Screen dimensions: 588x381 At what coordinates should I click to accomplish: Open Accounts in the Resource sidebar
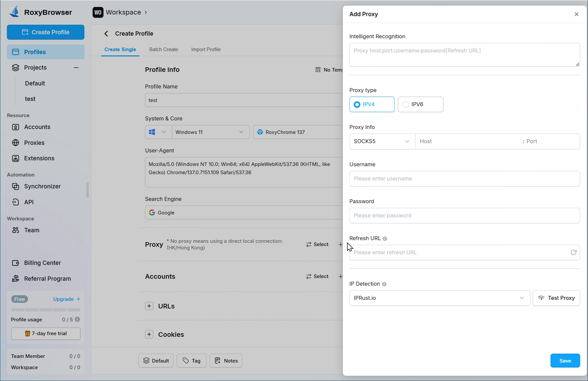pos(45,127)
